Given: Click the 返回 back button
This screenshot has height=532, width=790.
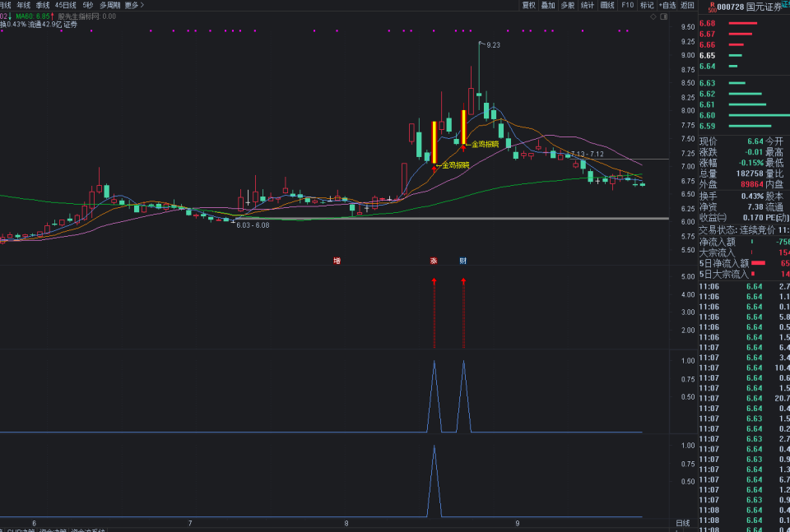Looking at the screenshot, I should coord(687,5).
